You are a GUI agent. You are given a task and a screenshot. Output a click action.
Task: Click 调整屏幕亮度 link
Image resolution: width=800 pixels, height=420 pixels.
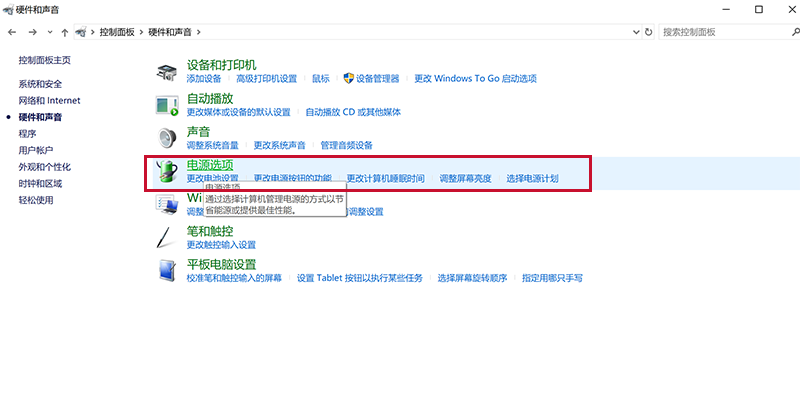point(465,178)
